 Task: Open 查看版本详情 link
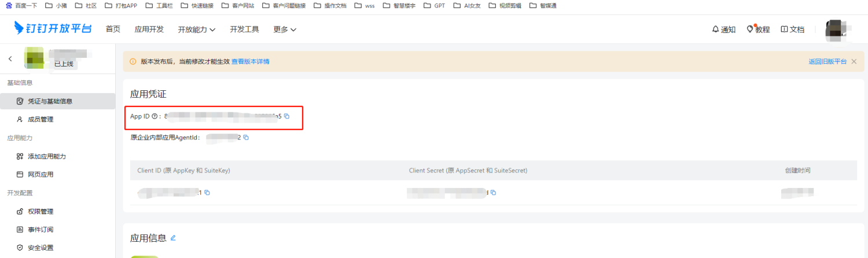(251, 61)
